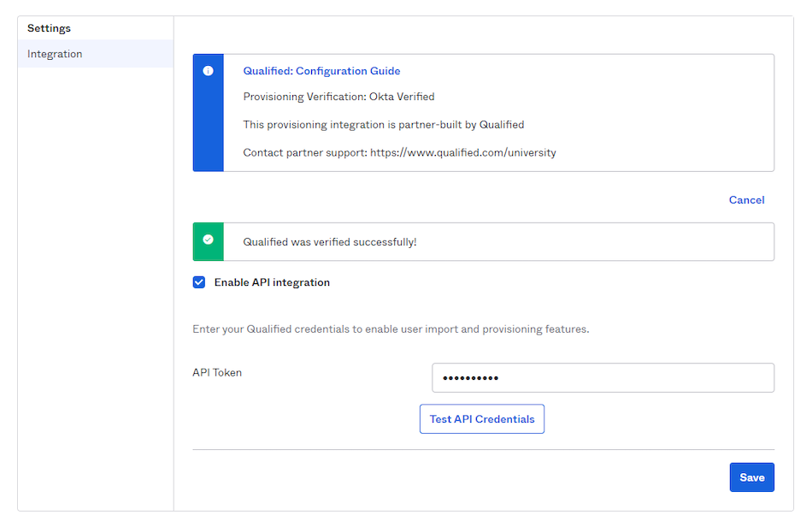Click the Settings sidebar heading
Viewport: 812px width, 527px height.
(50, 28)
